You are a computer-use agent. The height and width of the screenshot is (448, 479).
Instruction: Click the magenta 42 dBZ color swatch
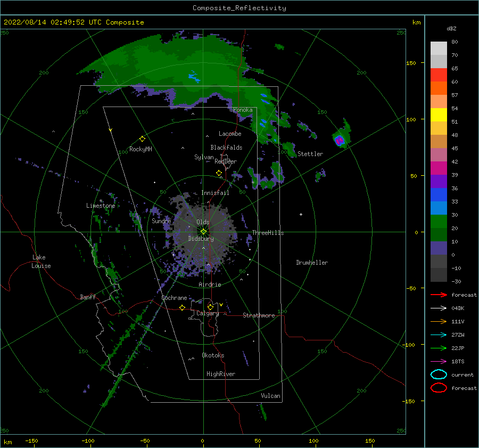coord(439,168)
